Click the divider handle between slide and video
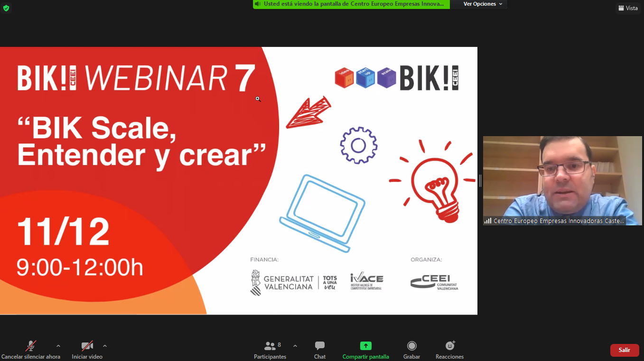Viewport: 644px width, 361px height. coord(480,180)
